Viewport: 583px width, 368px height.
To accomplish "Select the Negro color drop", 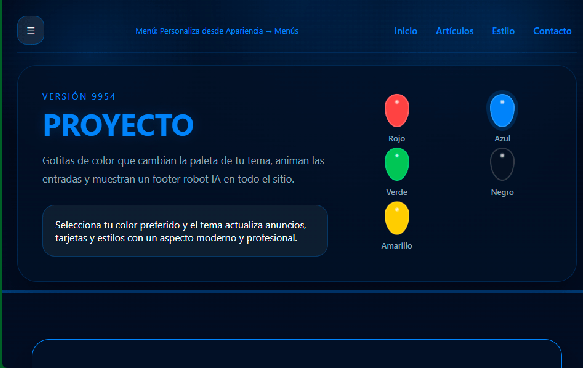I will click(x=502, y=164).
